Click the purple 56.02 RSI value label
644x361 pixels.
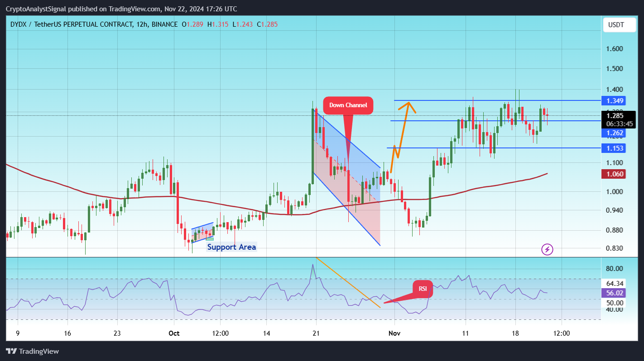click(x=615, y=293)
